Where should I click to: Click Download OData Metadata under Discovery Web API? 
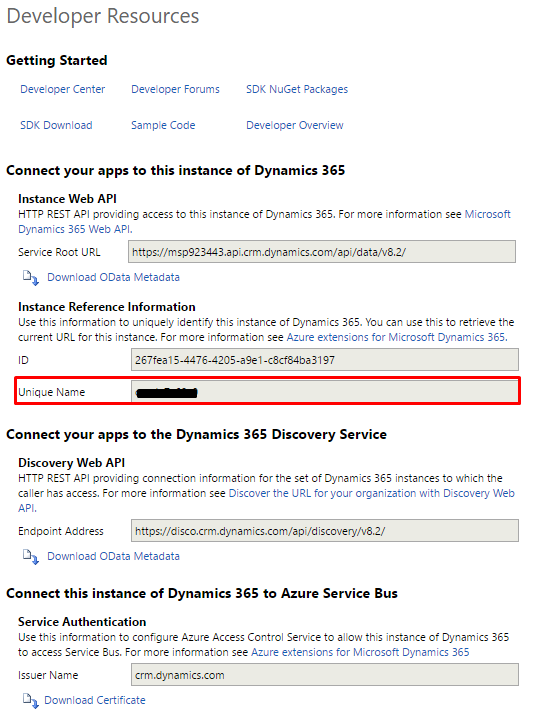[x=113, y=556]
